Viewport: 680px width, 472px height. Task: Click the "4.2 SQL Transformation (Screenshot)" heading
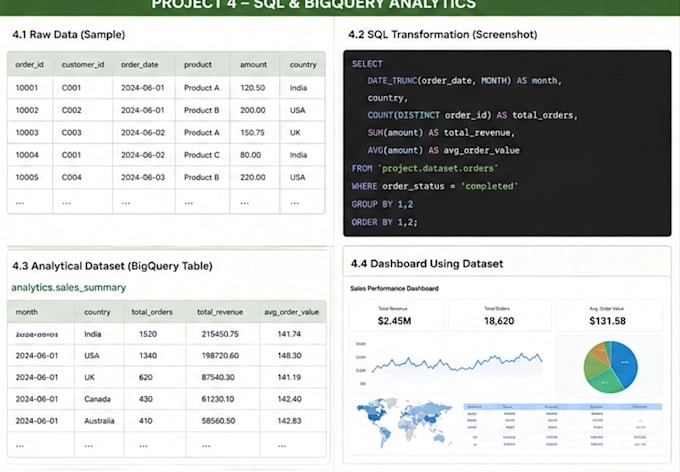[x=443, y=35]
